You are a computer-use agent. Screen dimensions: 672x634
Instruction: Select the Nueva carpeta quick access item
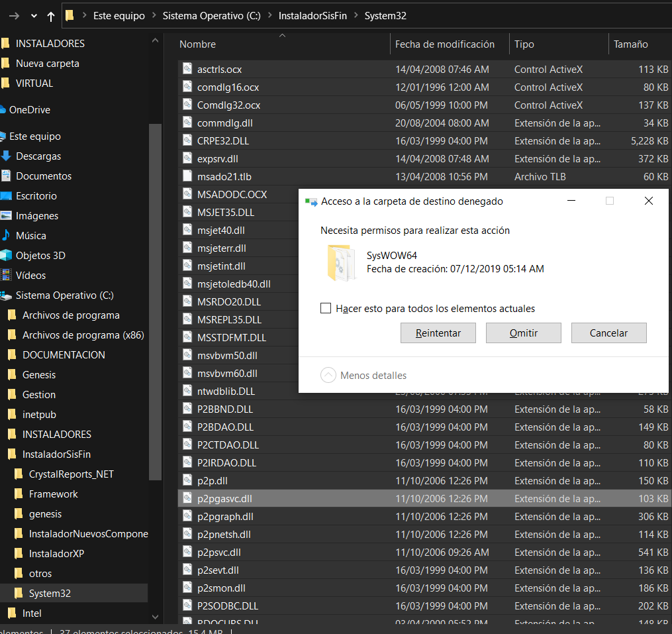[47, 64]
